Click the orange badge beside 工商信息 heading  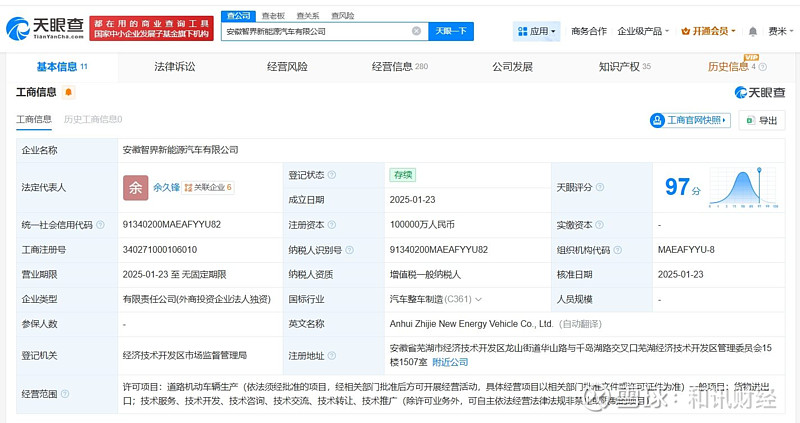click(68, 92)
